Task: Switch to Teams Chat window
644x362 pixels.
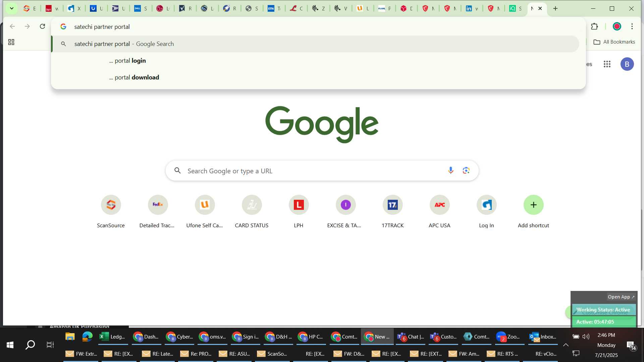Action: click(x=411, y=337)
